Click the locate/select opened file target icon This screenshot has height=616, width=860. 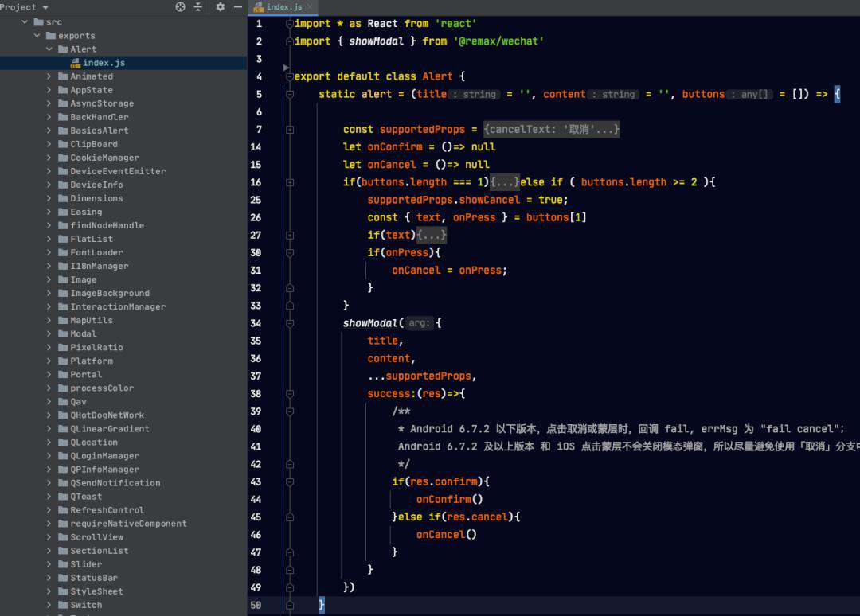[x=180, y=6]
